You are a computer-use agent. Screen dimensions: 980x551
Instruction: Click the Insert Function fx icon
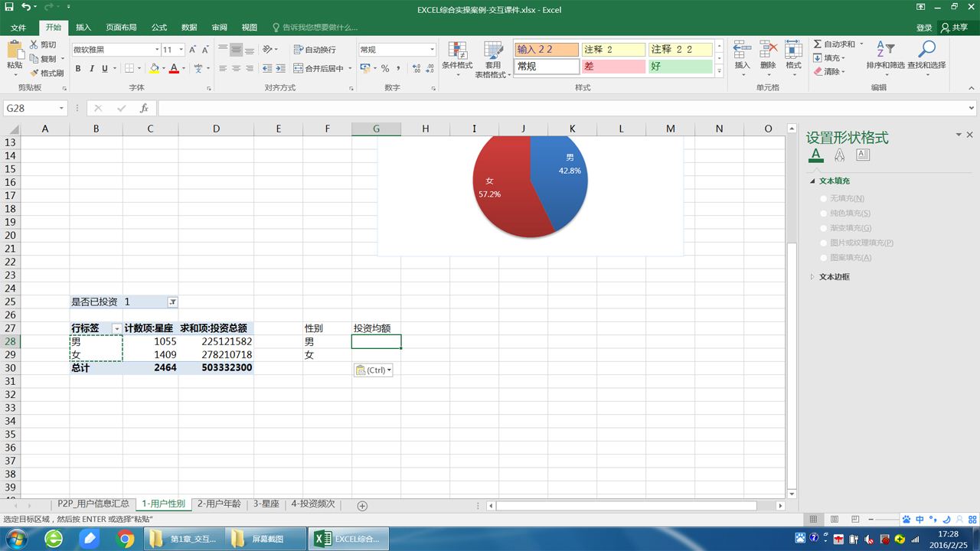(x=144, y=108)
